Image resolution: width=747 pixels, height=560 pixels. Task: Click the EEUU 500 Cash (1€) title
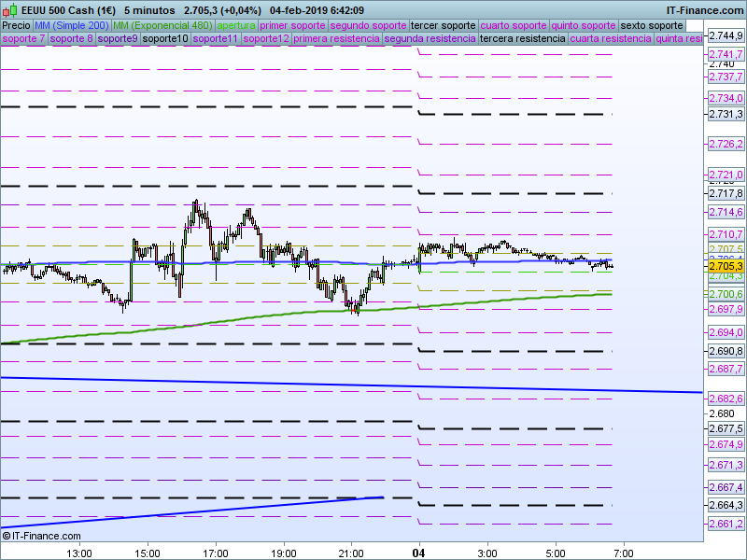(x=68, y=10)
